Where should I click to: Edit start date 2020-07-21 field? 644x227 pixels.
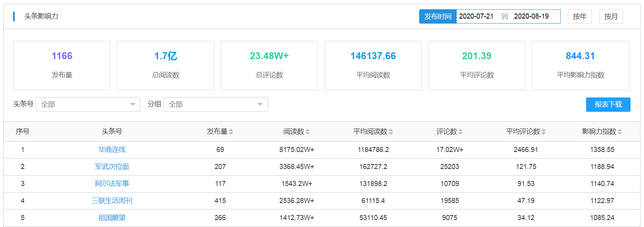point(476,17)
